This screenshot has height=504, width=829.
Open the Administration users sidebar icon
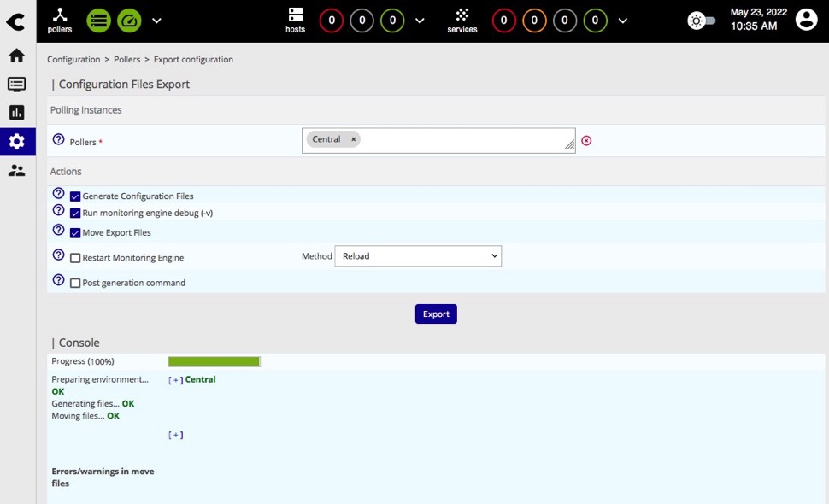point(16,170)
